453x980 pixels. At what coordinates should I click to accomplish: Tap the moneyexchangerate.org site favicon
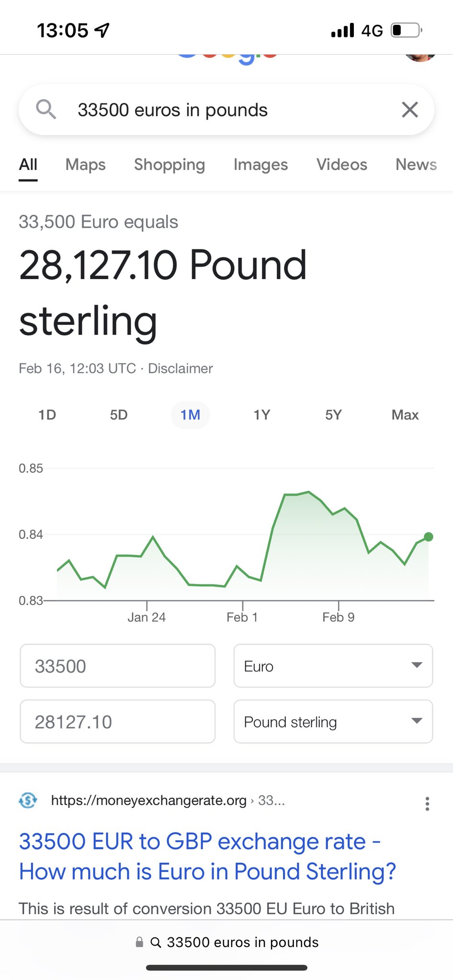coord(28,800)
